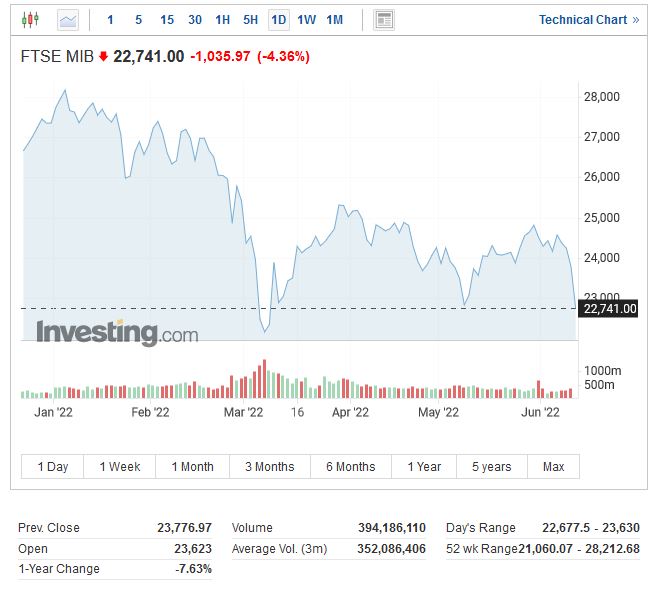This screenshot has height=596, width=653.
Task: Select the 1D interval button
Action: coord(279,19)
